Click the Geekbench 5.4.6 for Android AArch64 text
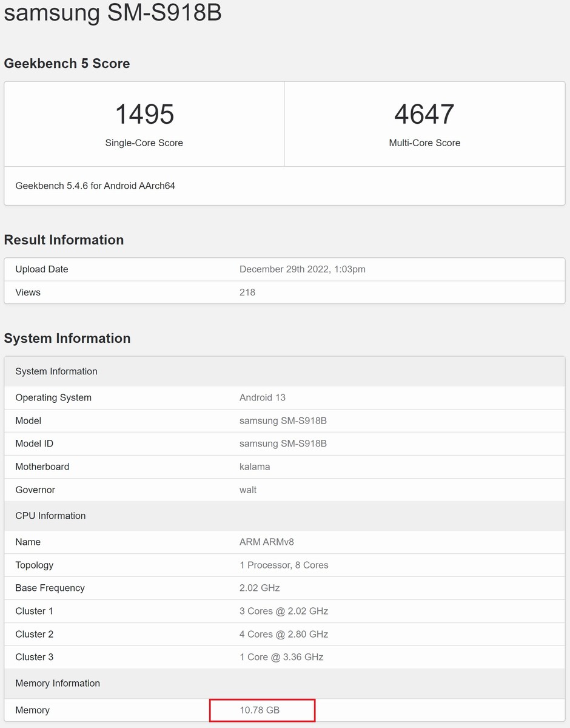Image resolution: width=570 pixels, height=728 pixels. pyautogui.click(x=95, y=186)
